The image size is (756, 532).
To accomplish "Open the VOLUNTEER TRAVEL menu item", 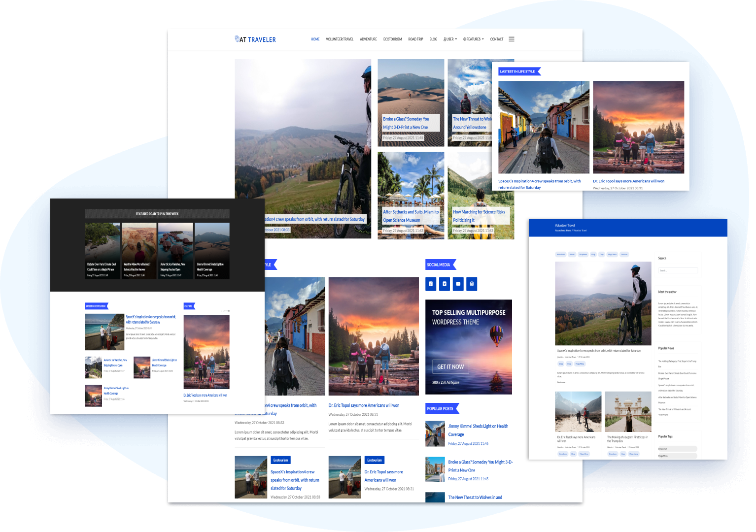I will click(340, 39).
